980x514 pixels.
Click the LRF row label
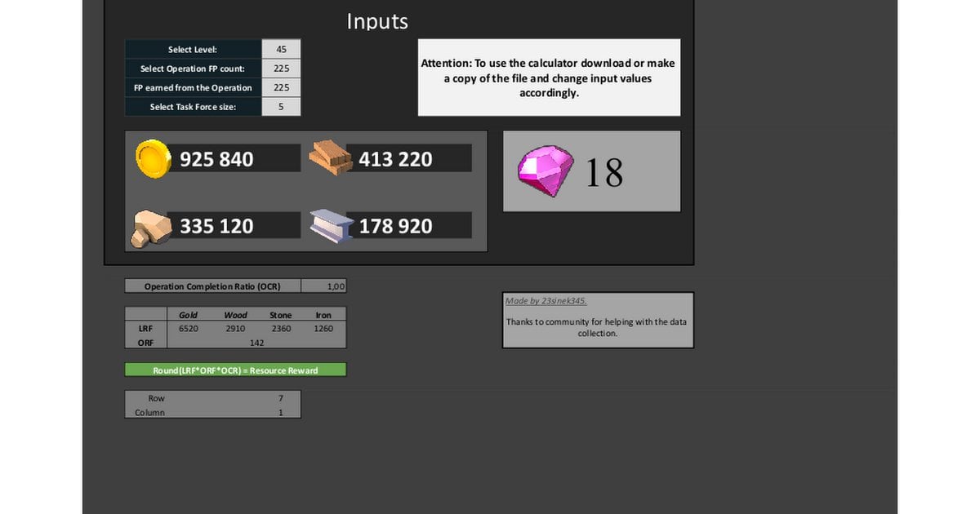[146, 329]
